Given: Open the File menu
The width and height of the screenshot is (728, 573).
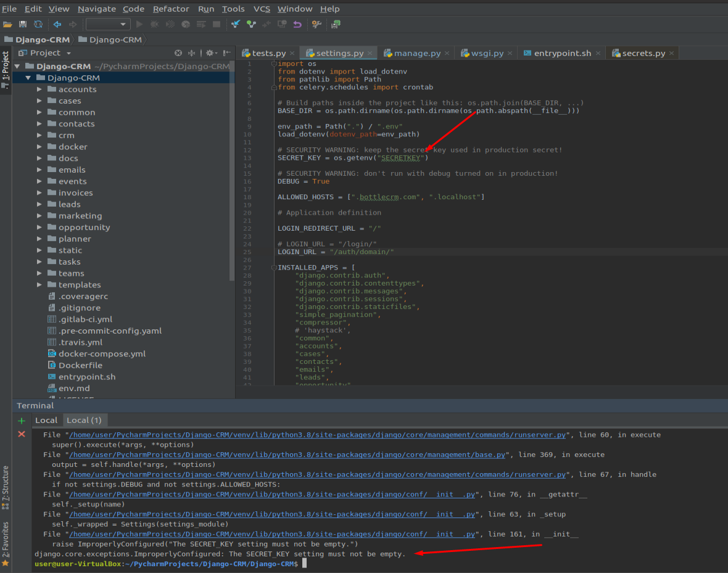Looking at the screenshot, I should [9, 9].
